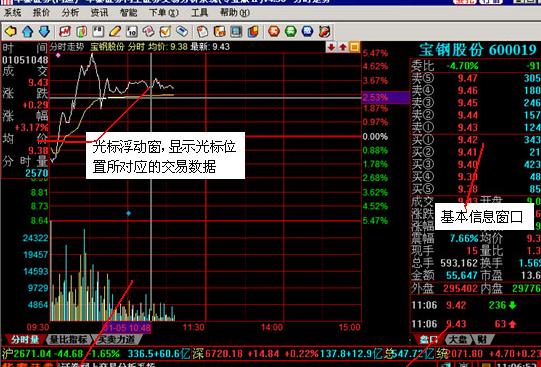Image resolution: width=541 pixels, height=367 pixels.
Task: Select the yellow pencil drawing tool icon
Action: 115,32
